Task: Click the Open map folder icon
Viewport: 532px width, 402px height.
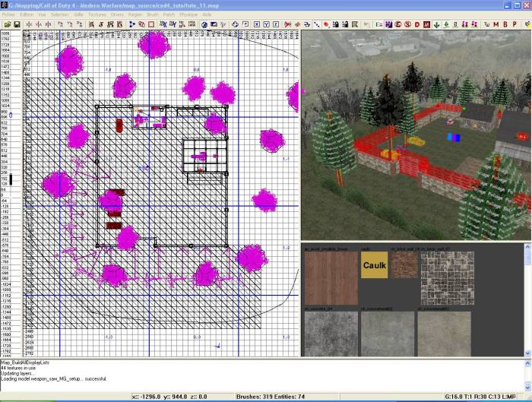Action: (7, 24)
